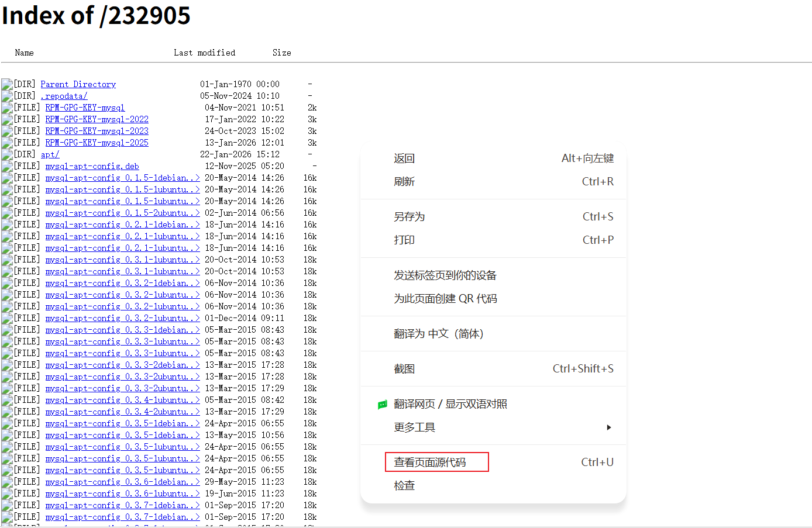Click the Ctrl+Shift+S shortcut label
Viewport: 812px width, 528px height.
583,369
